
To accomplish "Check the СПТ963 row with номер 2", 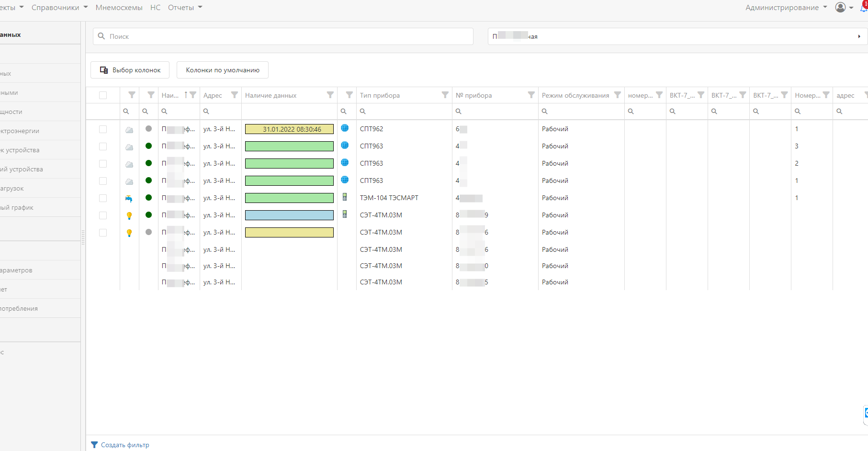I will 103,164.
